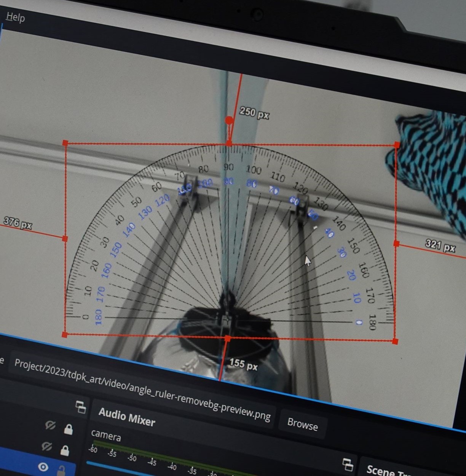Unlock the first source in the list
This screenshot has height=476, width=466.
69,430
